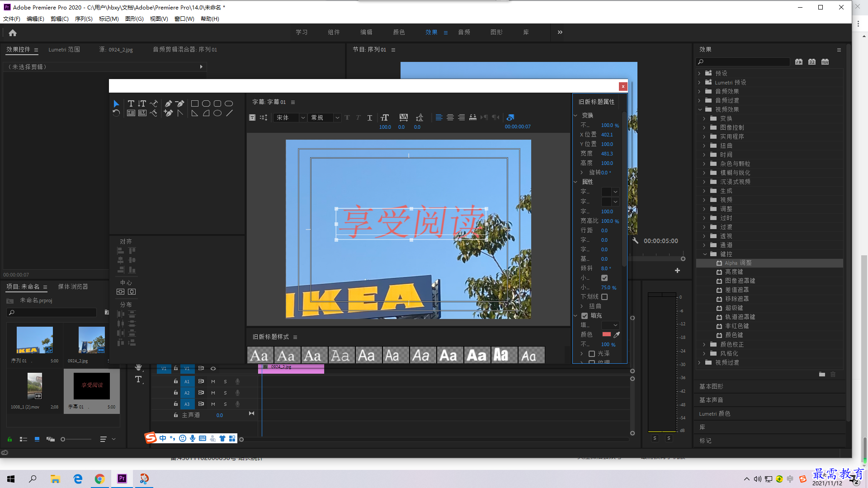868x488 pixels.
Task: Solo track A3 with S button
Action: click(x=225, y=404)
